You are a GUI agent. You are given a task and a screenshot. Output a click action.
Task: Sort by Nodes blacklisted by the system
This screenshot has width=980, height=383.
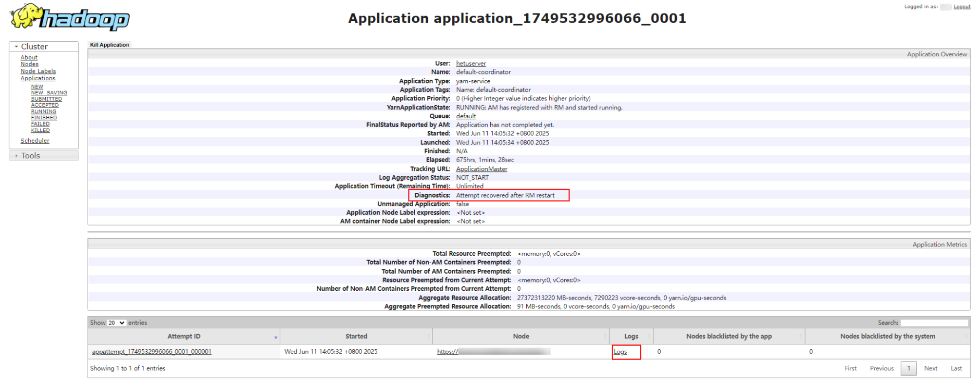coord(888,337)
